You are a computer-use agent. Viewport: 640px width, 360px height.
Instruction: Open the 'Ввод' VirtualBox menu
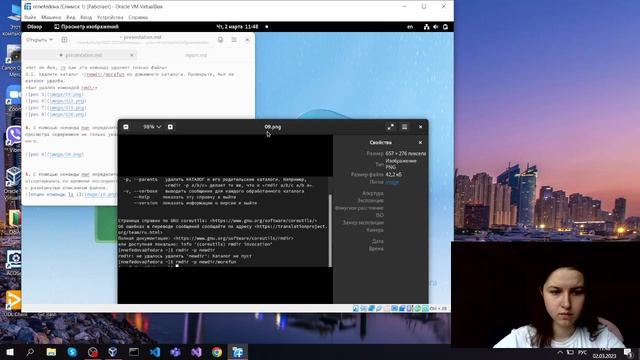coord(86,18)
